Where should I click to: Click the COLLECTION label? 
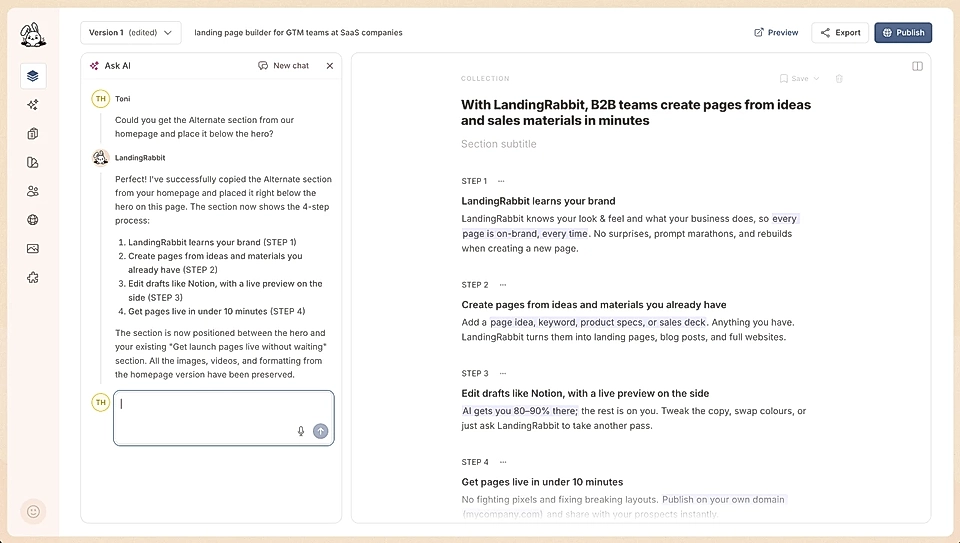click(485, 78)
